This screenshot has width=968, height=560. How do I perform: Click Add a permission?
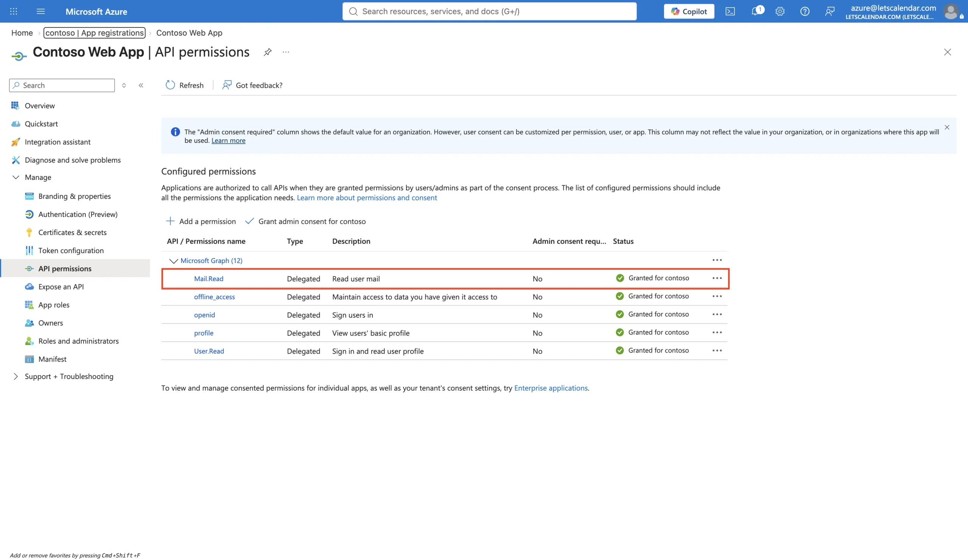(x=200, y=221)
